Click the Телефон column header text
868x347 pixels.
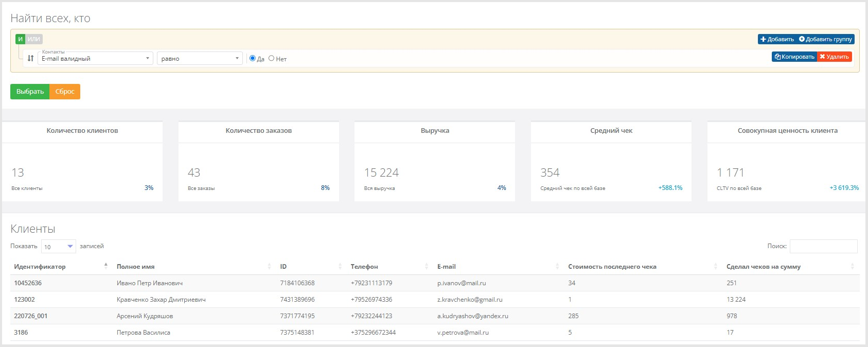(364, 267)
